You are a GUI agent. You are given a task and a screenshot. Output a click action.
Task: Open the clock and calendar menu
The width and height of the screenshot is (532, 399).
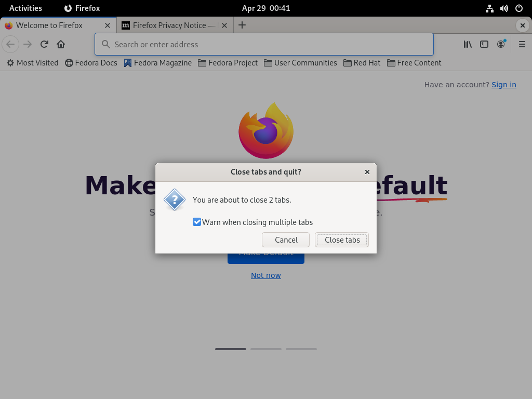[x=266, y=8]
